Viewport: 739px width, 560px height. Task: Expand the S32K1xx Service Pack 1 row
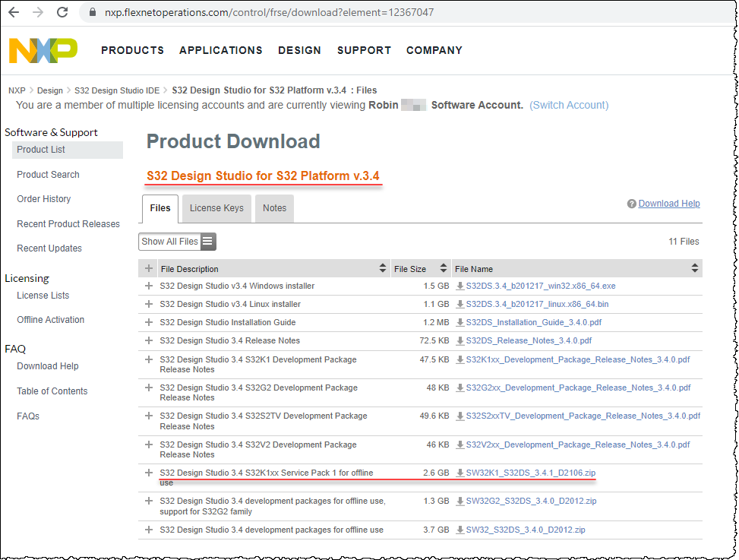[148, 473]
